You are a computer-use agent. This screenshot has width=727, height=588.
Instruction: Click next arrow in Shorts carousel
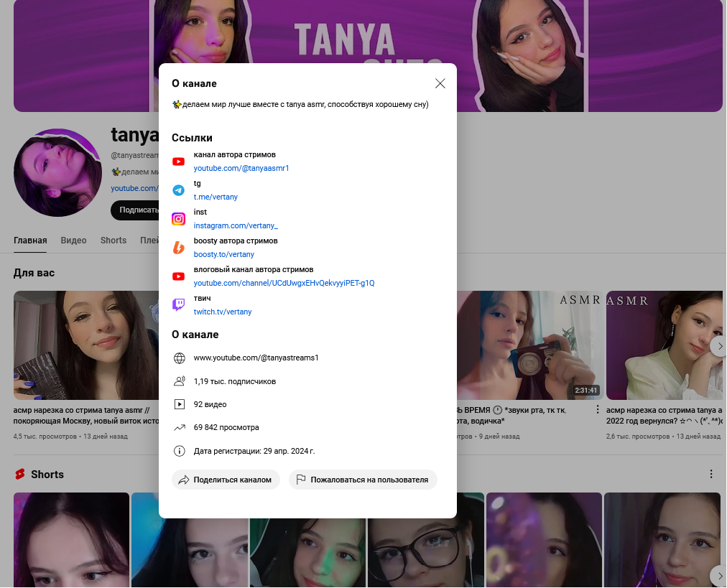pos(719,576)
